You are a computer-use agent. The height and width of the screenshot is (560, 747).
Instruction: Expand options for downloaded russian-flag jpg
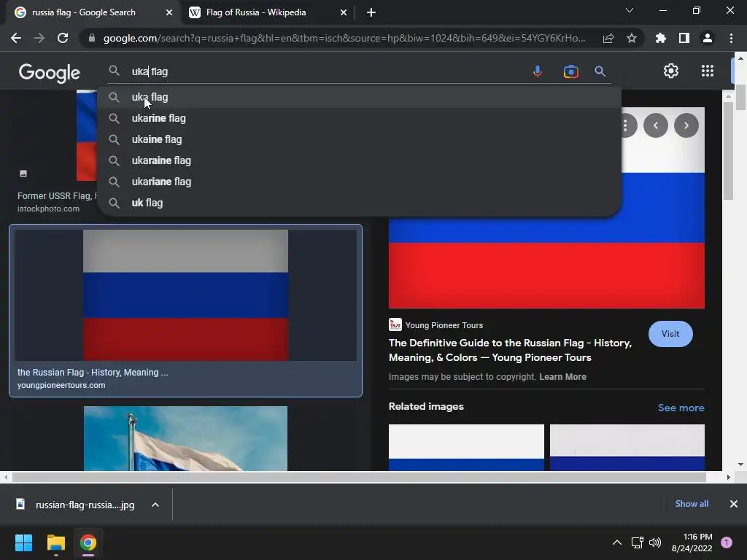click(x=155, y=505)
